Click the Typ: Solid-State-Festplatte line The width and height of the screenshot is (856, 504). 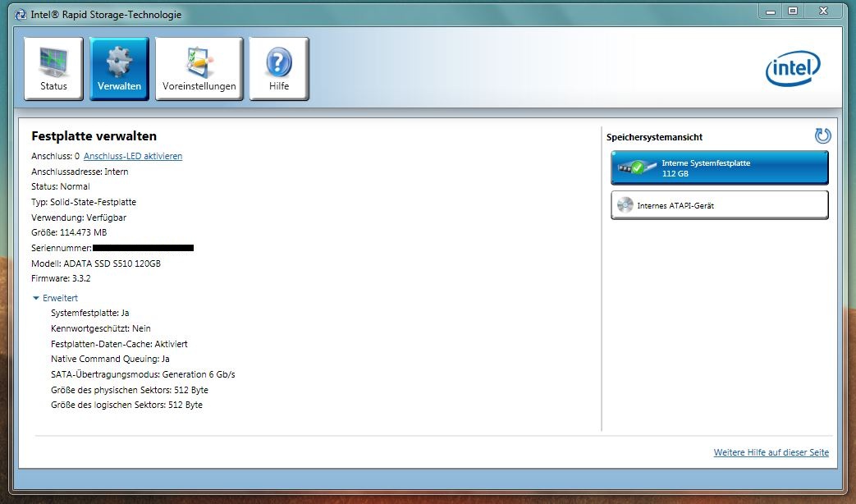click(84, 202)
